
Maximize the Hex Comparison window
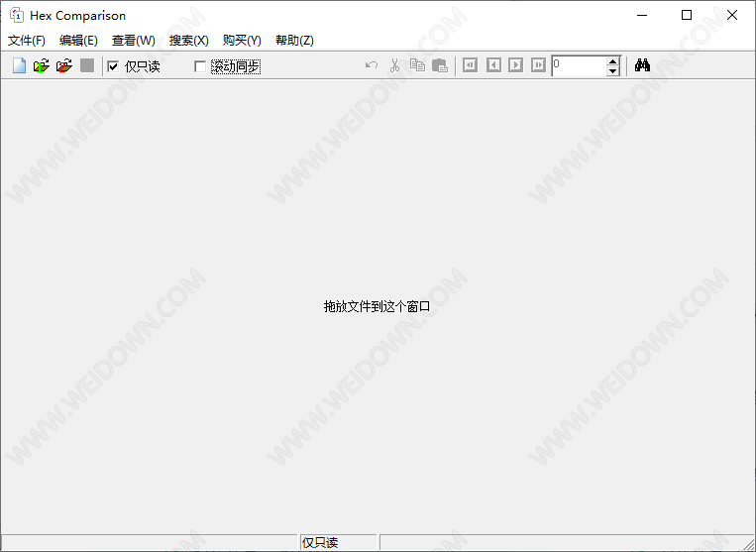pos(687,16)
